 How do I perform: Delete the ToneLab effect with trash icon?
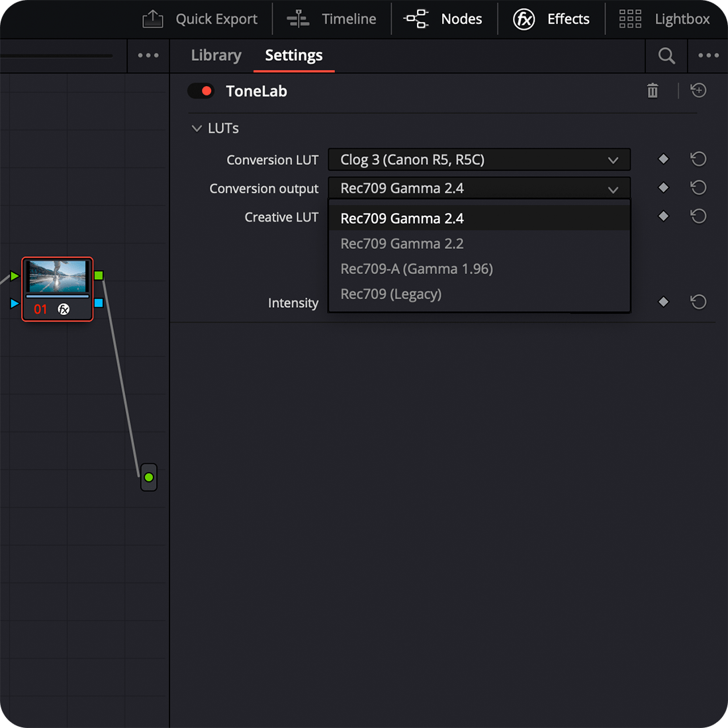(x=653, y=91)
